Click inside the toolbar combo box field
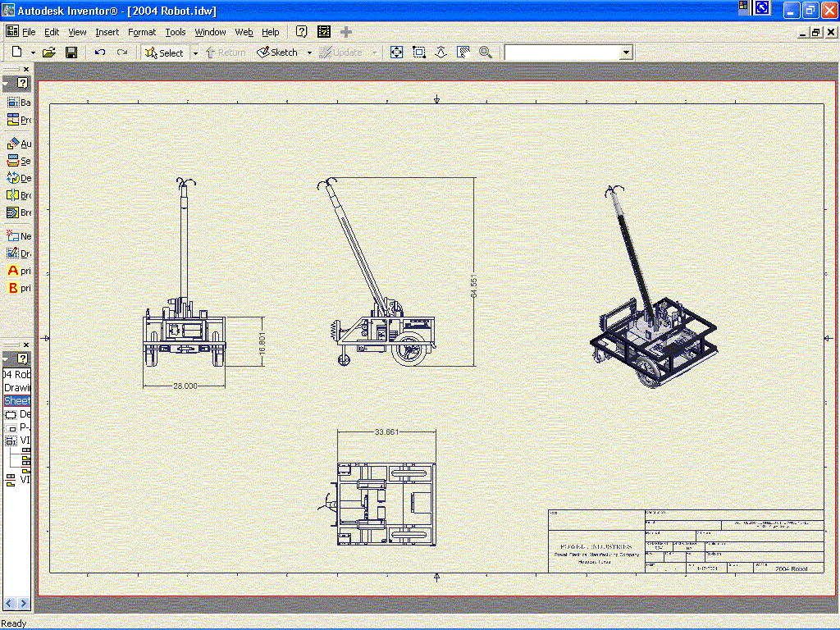The image size is (840, 630). point(562,52)
